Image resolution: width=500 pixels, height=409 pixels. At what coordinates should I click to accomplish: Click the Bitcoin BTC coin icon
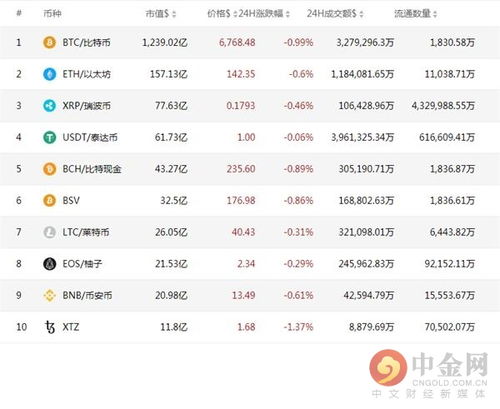(x=49, y=42)
